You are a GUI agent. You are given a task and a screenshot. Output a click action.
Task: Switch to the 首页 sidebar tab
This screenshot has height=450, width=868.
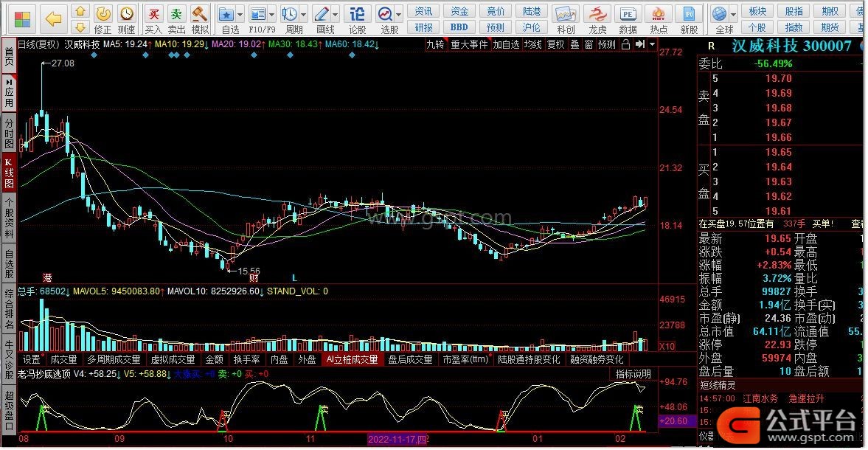point(9,56)
